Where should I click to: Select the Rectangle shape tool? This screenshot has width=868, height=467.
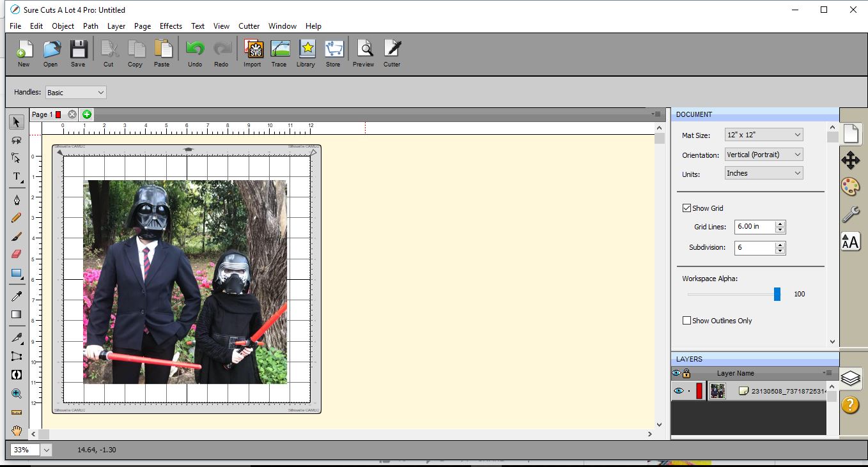click(x=17, y=273)
